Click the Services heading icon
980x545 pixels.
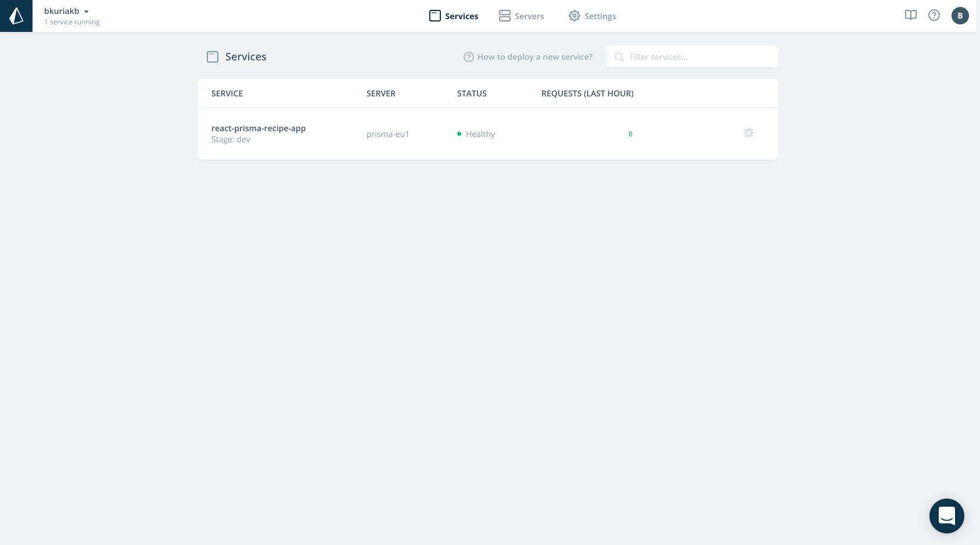[x=213, y=57]
